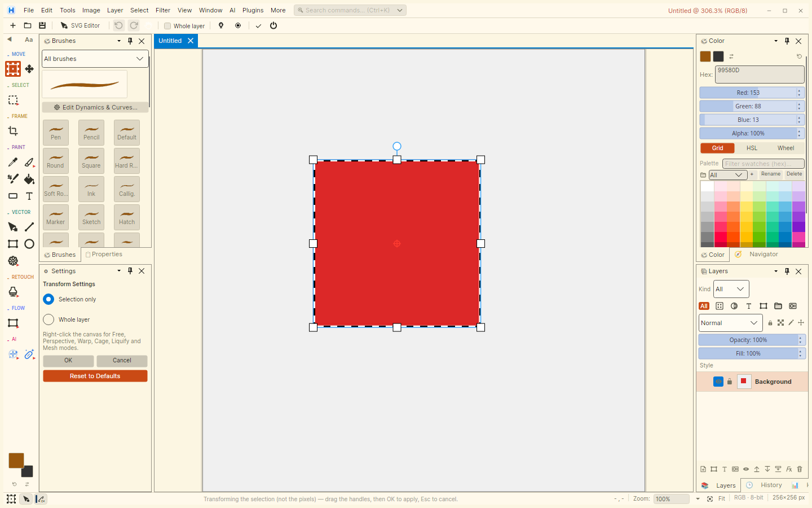Delete layer with the trash icon

(x=800, y=469)
